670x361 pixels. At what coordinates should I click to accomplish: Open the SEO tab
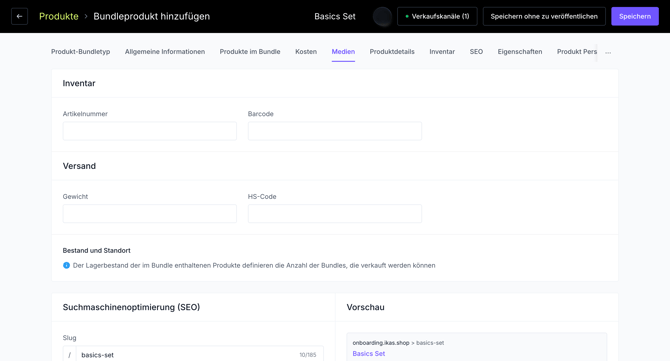pos(476,52)
